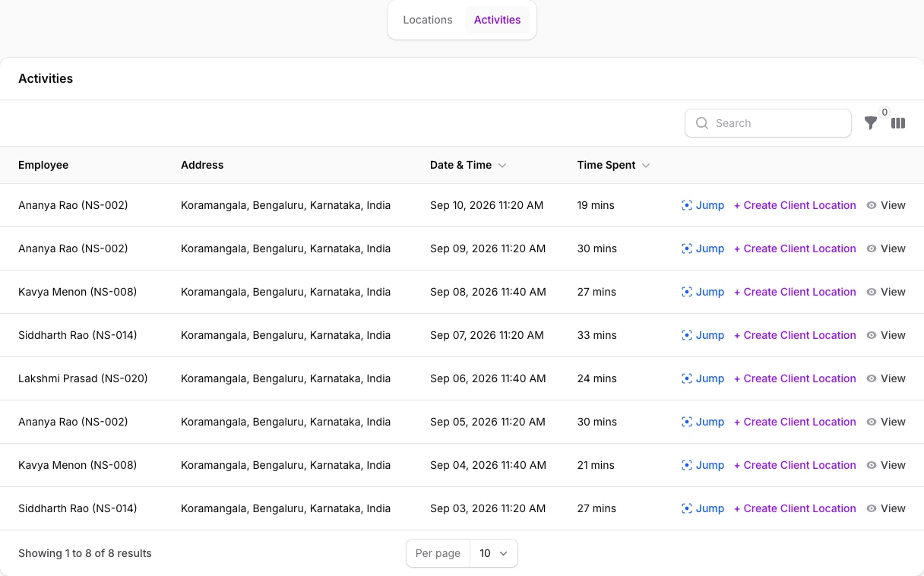Click the Sep 03, 2026 11:20 AM cell
The width and height of the screenshot is (924, 576).
click(488, 508)
